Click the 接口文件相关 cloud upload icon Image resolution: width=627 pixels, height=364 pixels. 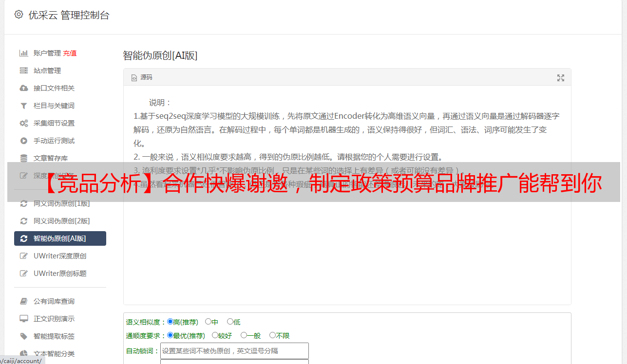(x=23, y=88)
